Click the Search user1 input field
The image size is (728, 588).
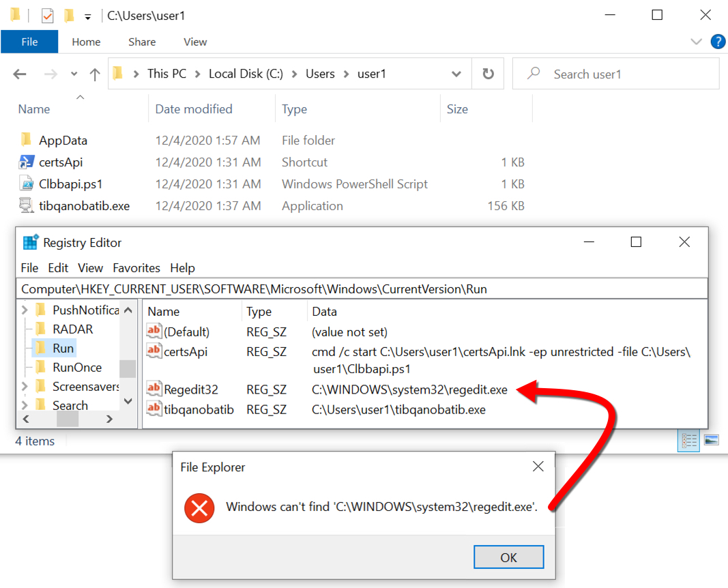pos(615,74)
